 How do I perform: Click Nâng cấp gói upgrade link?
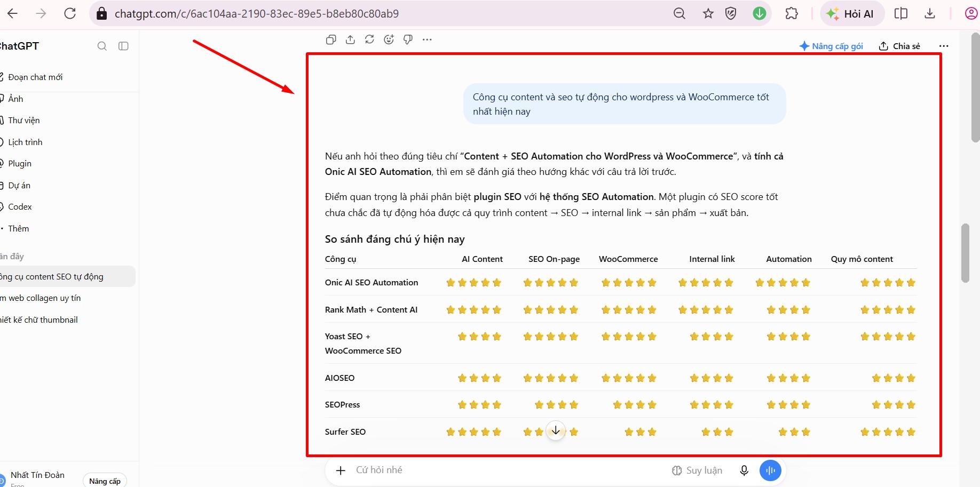(x=831, y=46)
